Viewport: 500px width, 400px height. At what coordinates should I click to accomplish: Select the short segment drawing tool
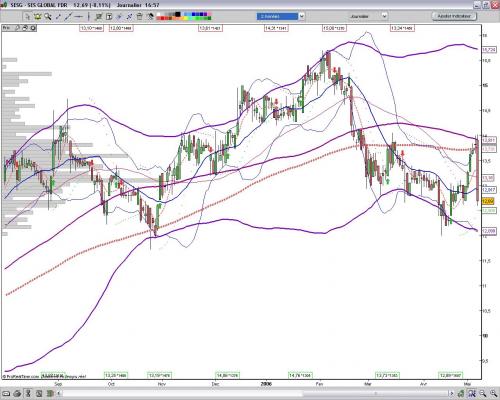pyautogui.click(x=58, y=16)
